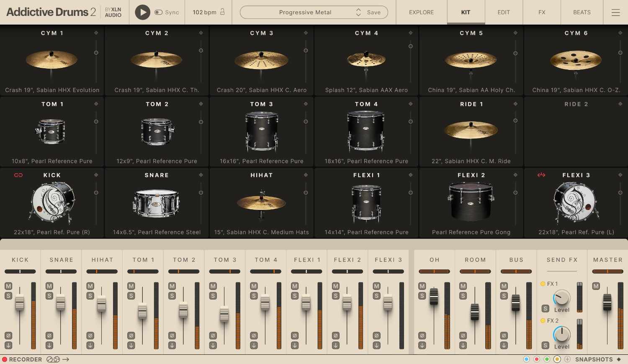The image size is (628, 364).
Task: Click the plus icon in the Snapshots bar
Action: [x=568, y=359]
